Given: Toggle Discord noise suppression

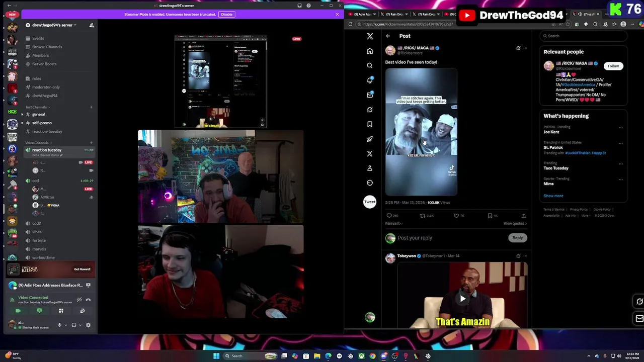Looking at the screenshot, I should click(79, 300).
